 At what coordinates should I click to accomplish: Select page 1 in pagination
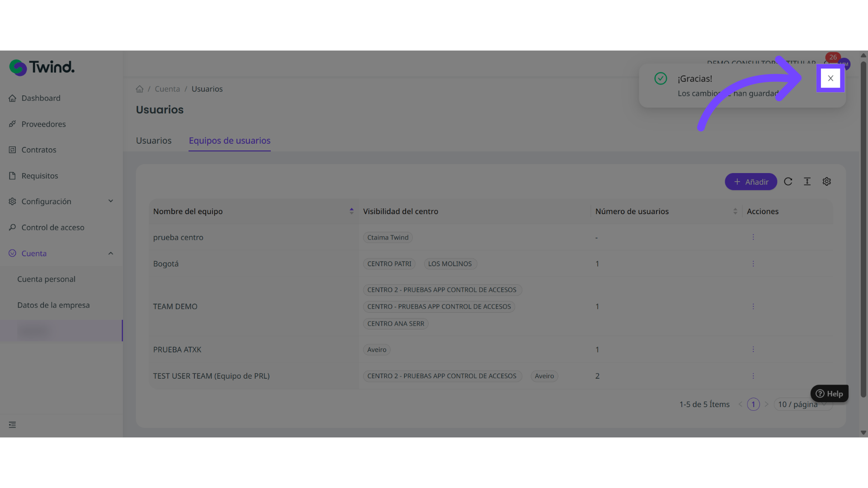753,404
